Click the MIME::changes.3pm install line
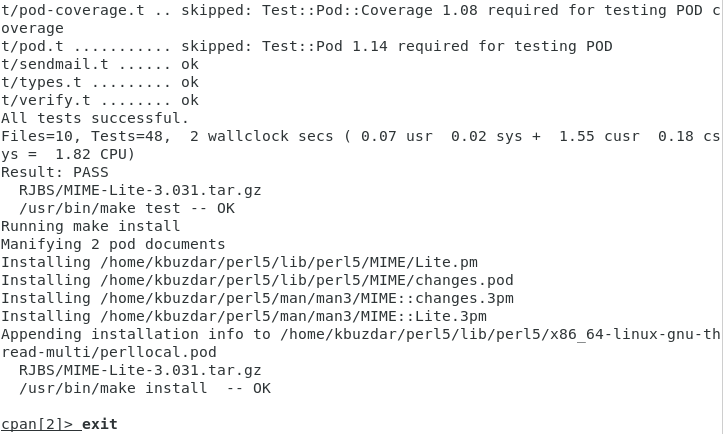Screen dimensions: 723x434 [x=257, y=298]
